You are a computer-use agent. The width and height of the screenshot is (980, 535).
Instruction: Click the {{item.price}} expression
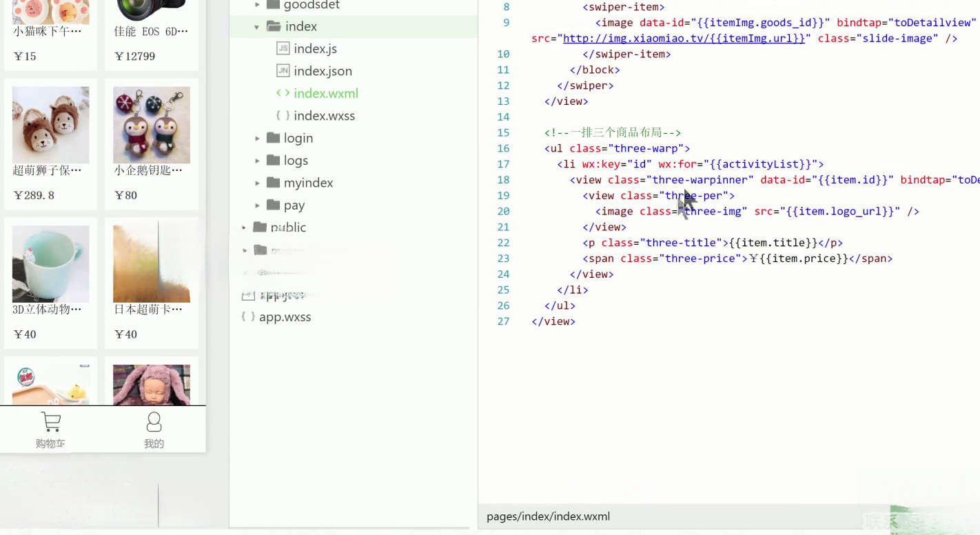(x=804, y=259)
